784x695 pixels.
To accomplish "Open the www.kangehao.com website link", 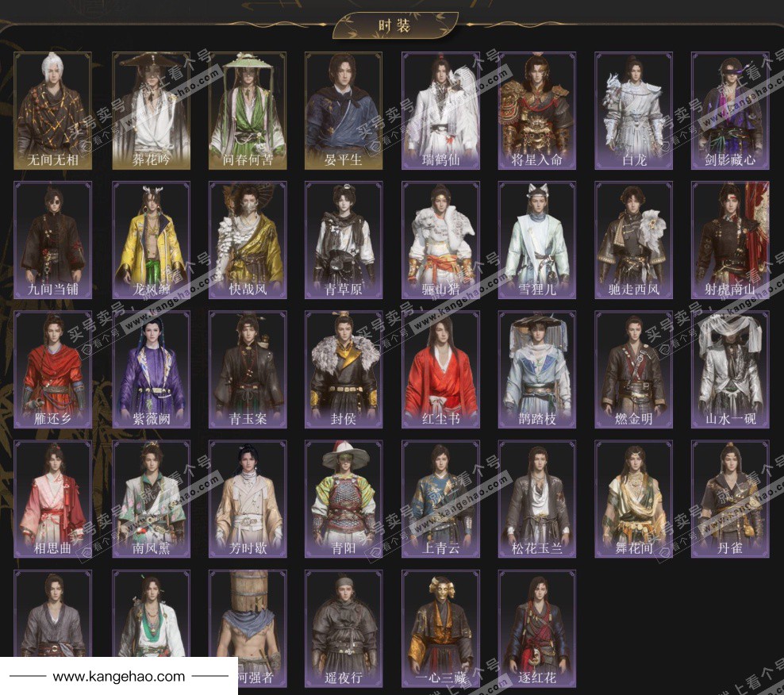I will tap(119, 677).
